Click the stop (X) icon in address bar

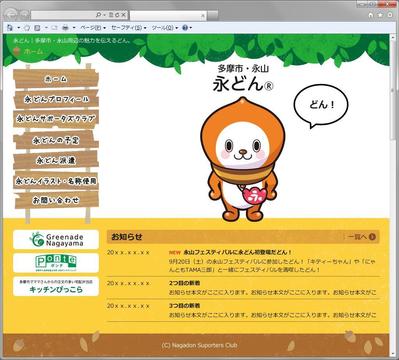pyautogui.click(x=123, y=15)
